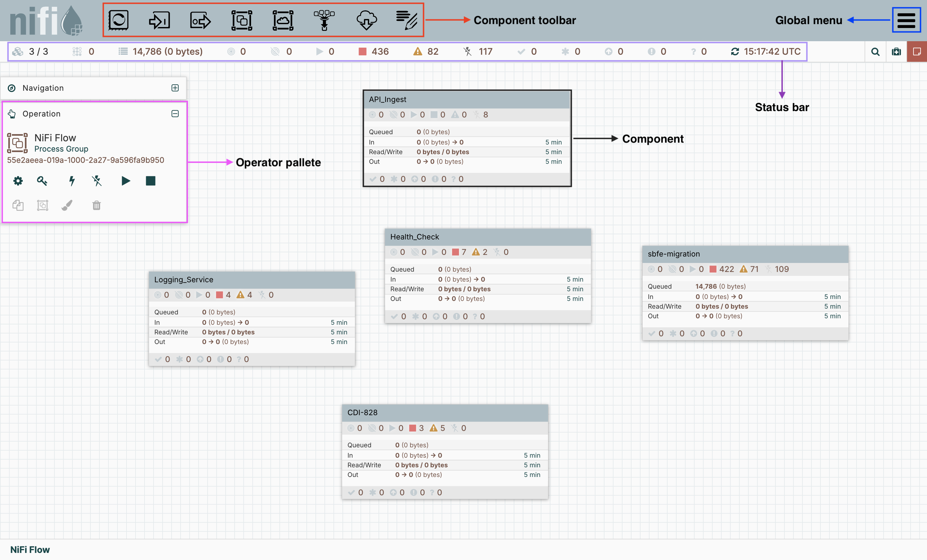Stop the flow with the stop icon
The height and width of the screenshot is (560, 927).
coord(150,181)
